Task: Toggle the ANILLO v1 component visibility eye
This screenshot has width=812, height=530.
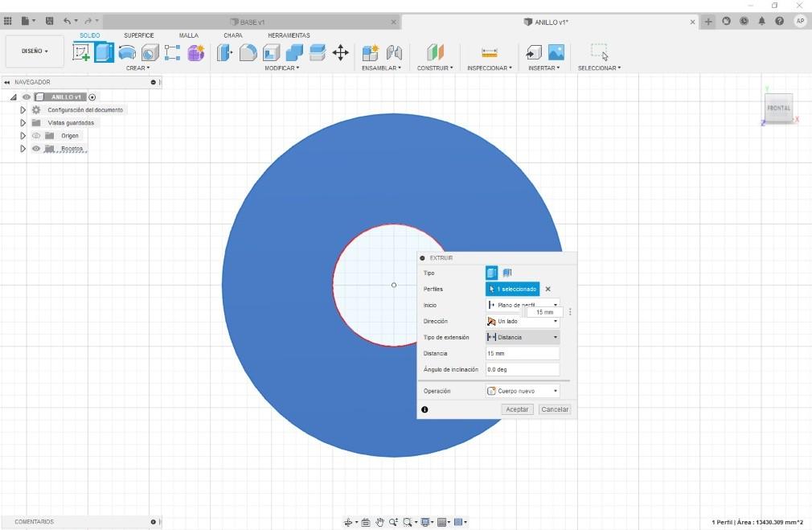Action: 27,97
